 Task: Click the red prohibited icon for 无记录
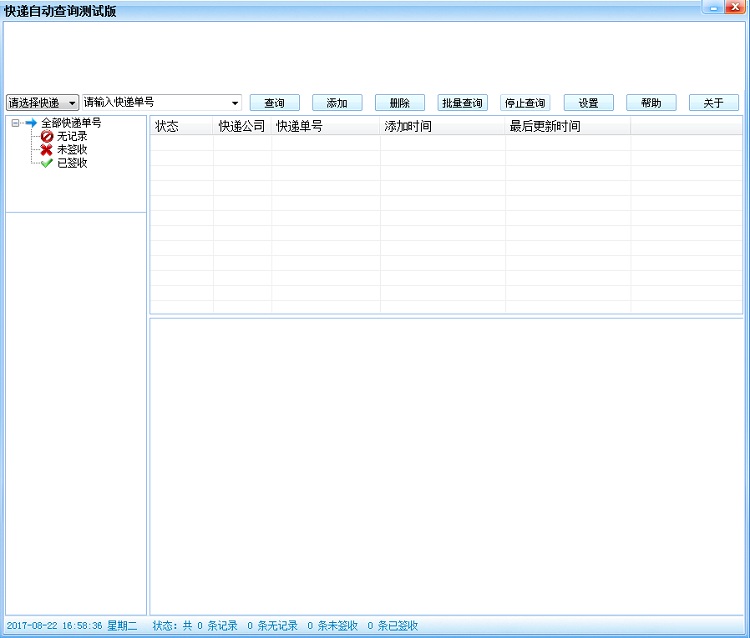[47, 136]
